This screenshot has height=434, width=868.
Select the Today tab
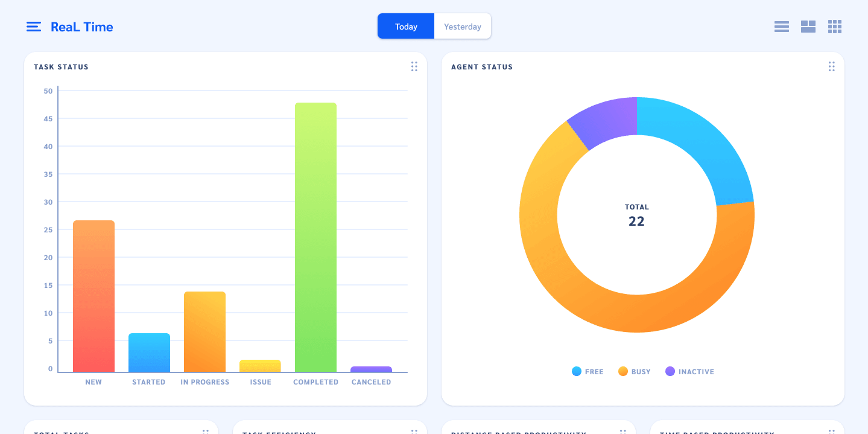pyautogui.click(x=406, y=27)
